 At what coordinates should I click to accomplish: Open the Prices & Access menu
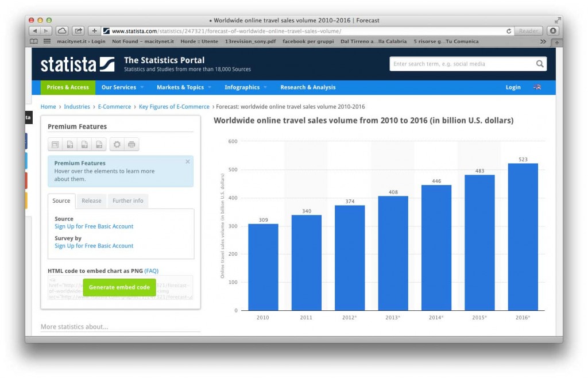pyautogui.click(x=68, y=87)
